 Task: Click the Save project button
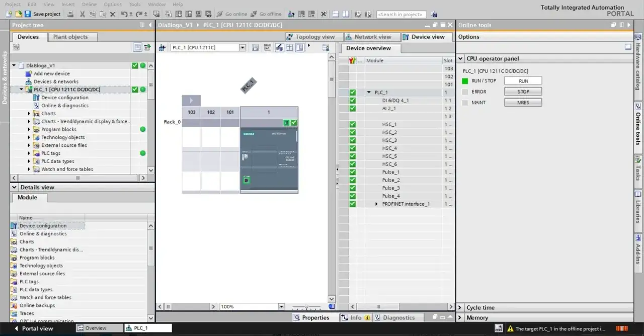pyautogui.click(x=42, y=14)
